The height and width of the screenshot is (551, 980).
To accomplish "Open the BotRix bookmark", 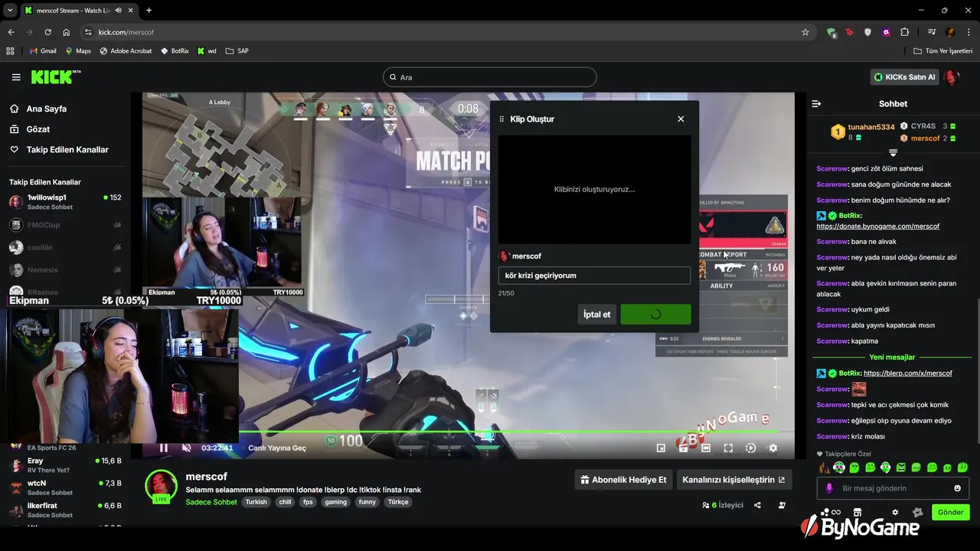I will [x=175, y=51].
